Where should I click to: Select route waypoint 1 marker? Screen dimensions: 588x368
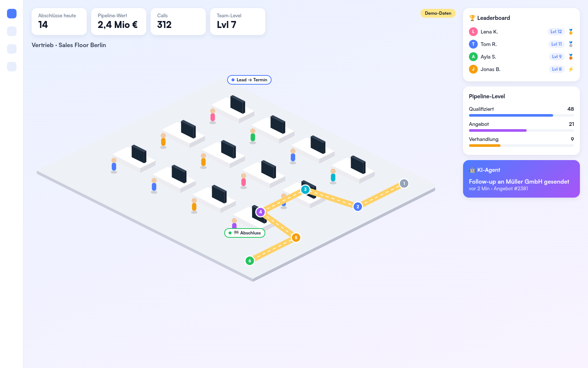point(404,183)
